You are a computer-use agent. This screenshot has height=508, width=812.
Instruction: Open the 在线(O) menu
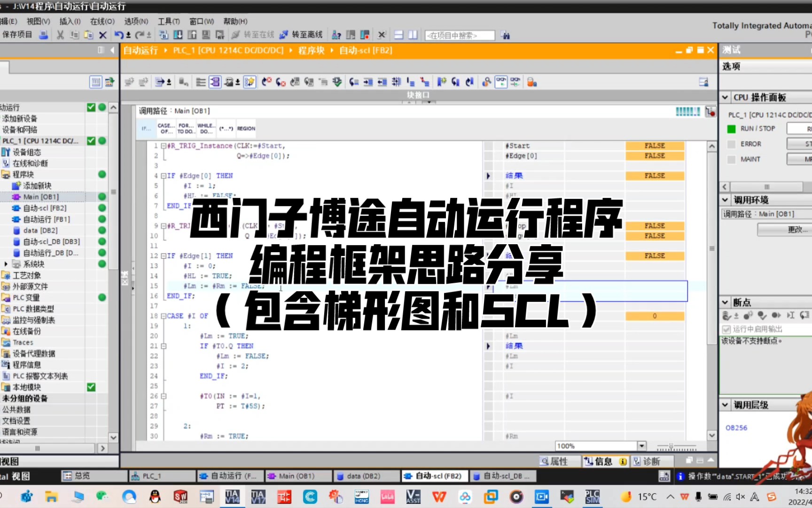pyautogui.click(x=102, y=21)
